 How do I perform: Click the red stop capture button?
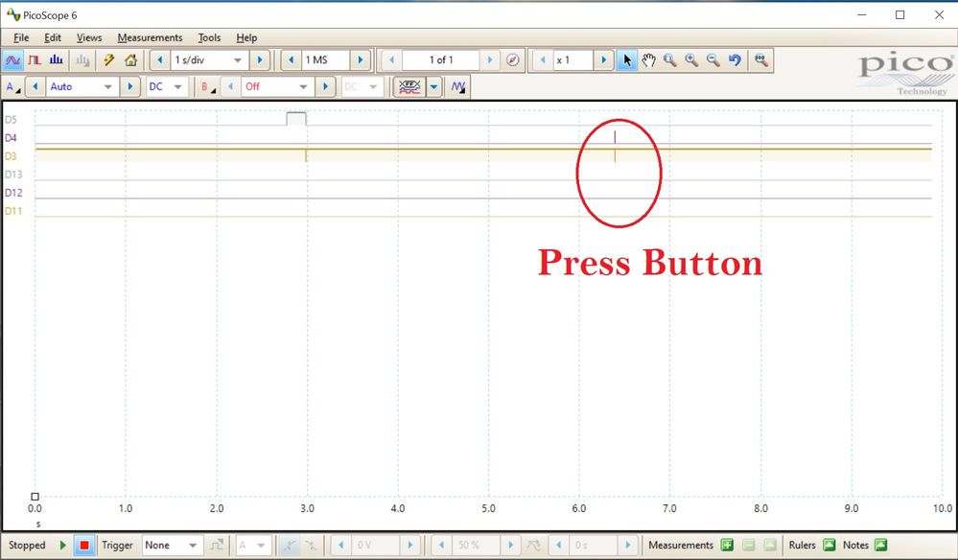point(84,545)
